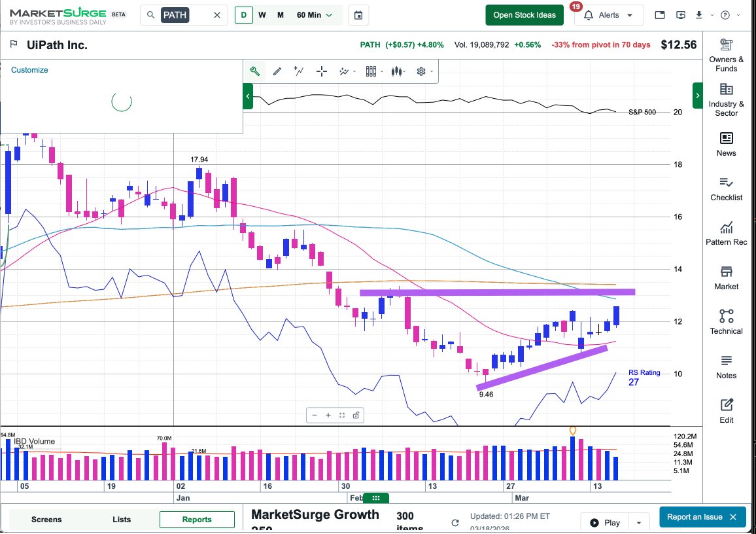The image size is (756, 534).
Task: Expand the data columns dropdown arrow
Action: 382,71
